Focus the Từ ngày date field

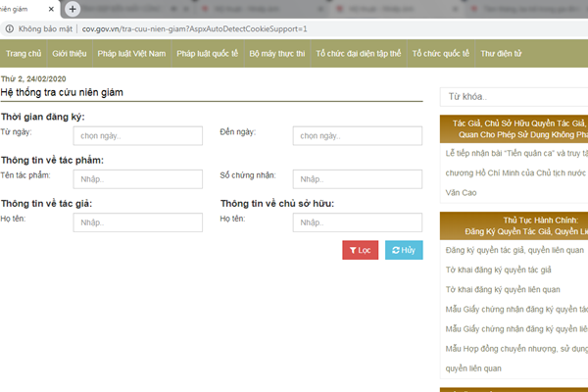[138, 136]
